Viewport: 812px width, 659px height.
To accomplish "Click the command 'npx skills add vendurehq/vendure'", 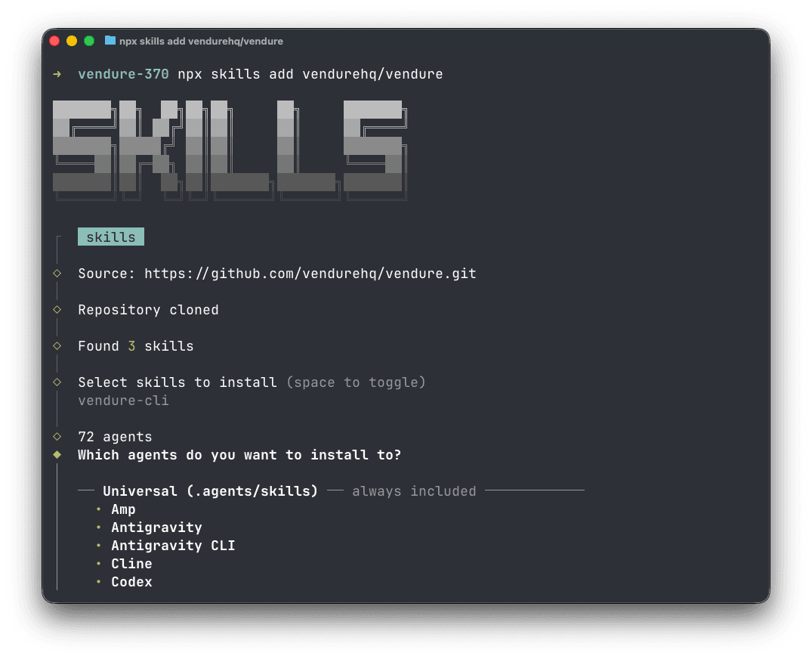I will pyautogui.click(x=310, y=74).
